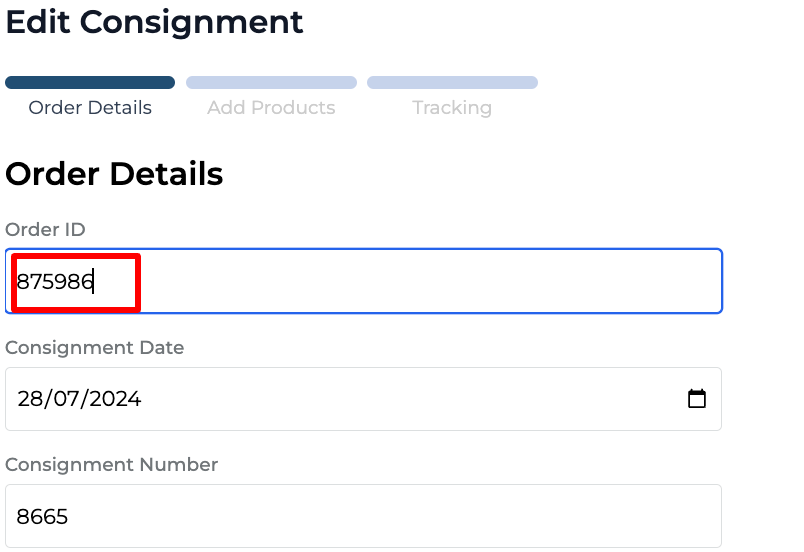The image size is (804, 552).
Task: Go to the Order Details step label
Action: pyautogui.click(x=90, y=108)
